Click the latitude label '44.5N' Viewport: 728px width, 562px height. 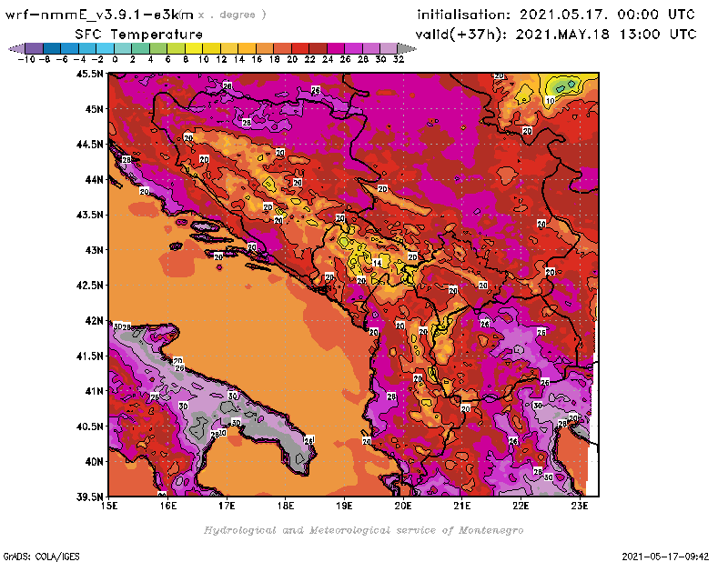click(x=89, y=145)
